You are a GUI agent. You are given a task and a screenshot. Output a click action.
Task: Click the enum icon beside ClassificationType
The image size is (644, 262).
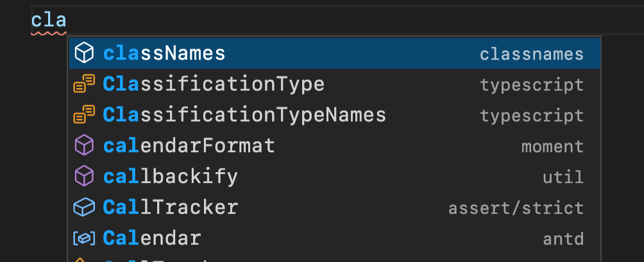[84, 84]
